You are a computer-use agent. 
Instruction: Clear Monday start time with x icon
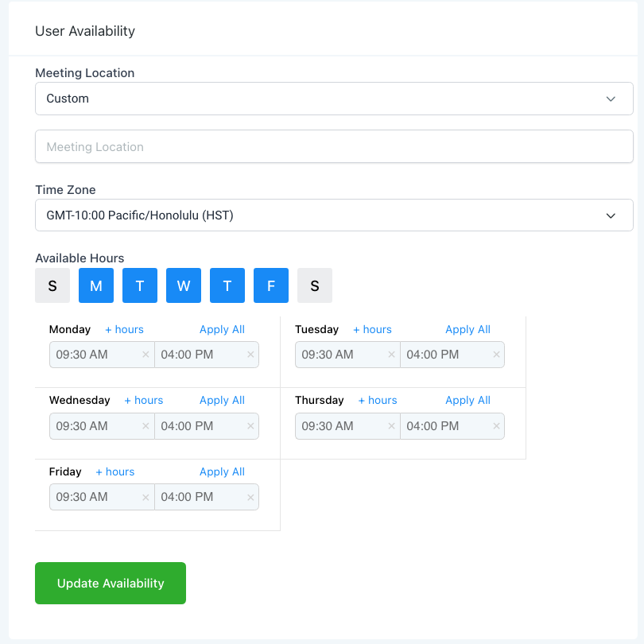tap(145, 355)
